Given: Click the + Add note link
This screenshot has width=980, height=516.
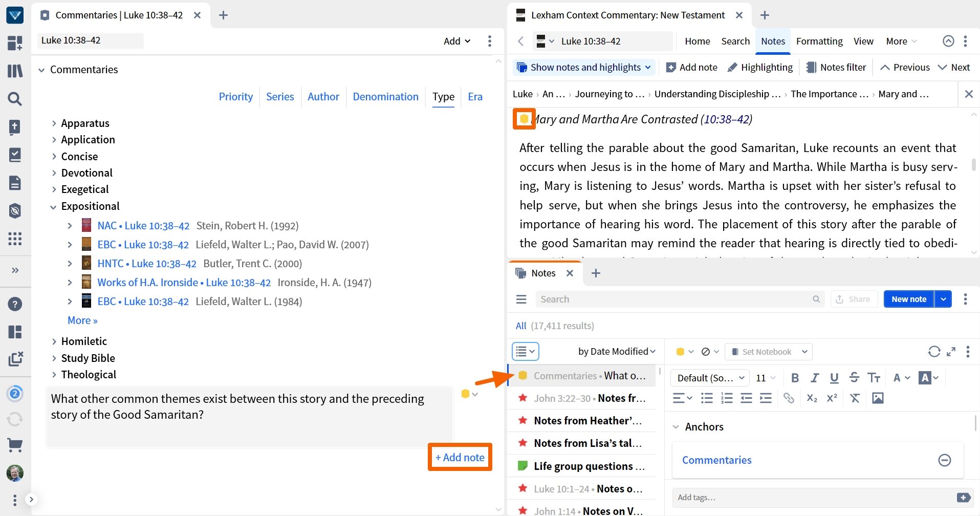Looking at the screenshot, I should [460, 457].
